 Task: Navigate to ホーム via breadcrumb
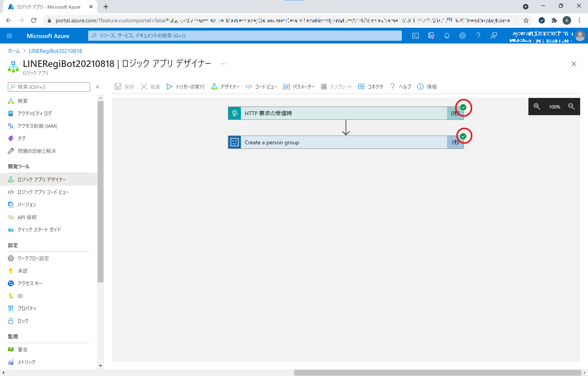(x=14, y=51)
